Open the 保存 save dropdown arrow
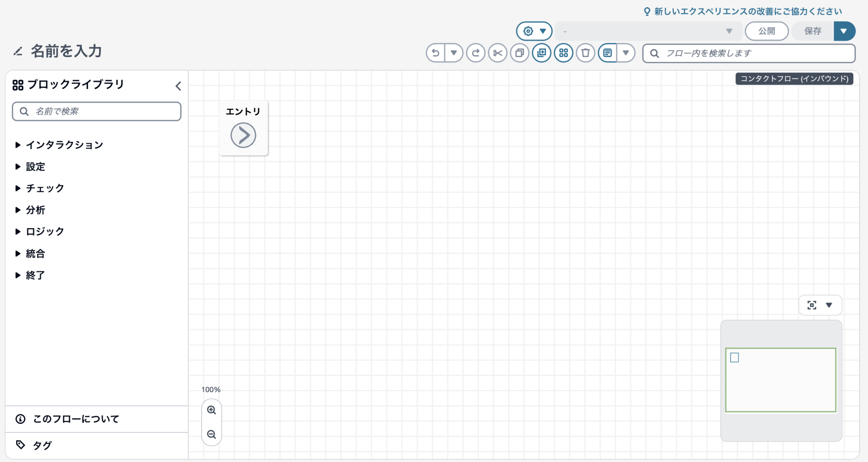868x462 pixels. click(x=845, y=31)
